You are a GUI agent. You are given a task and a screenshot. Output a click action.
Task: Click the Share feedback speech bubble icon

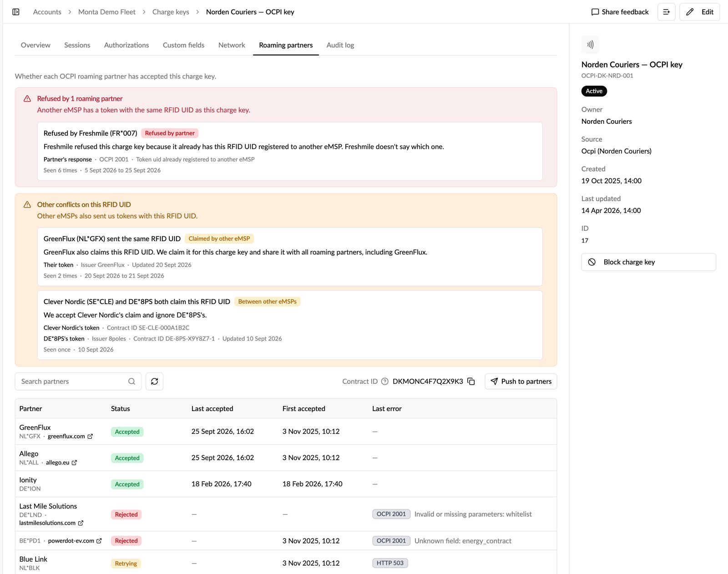pyautogui.click(x=595, y=12)
